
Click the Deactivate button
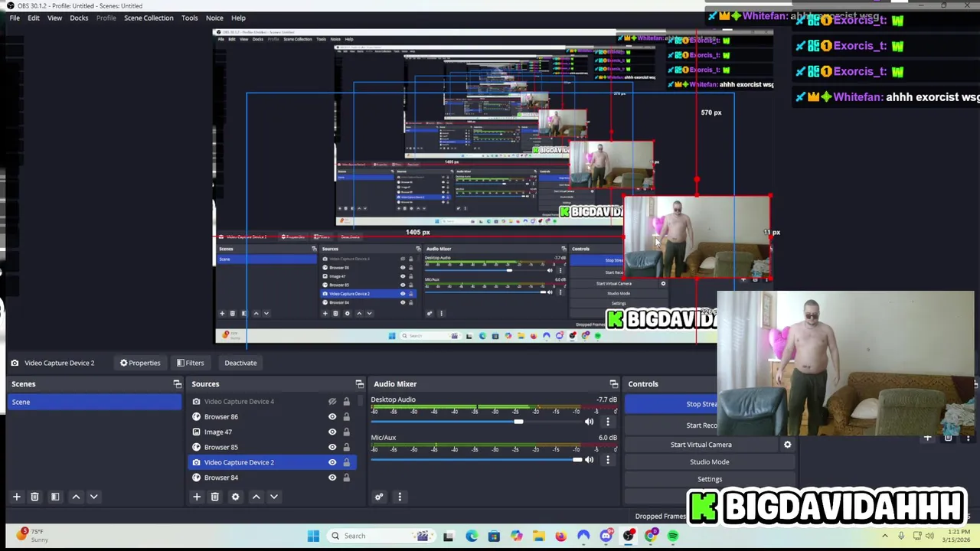click(x=240, y=363)
